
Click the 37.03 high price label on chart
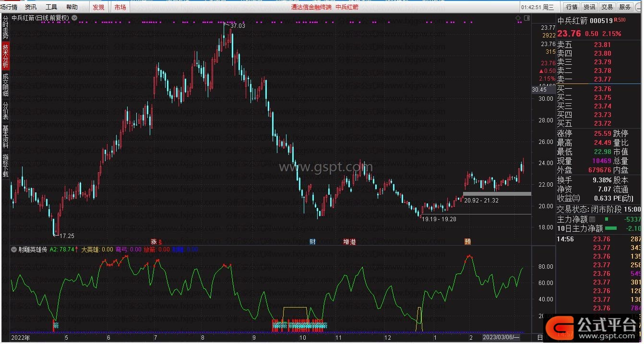(238, 26)
